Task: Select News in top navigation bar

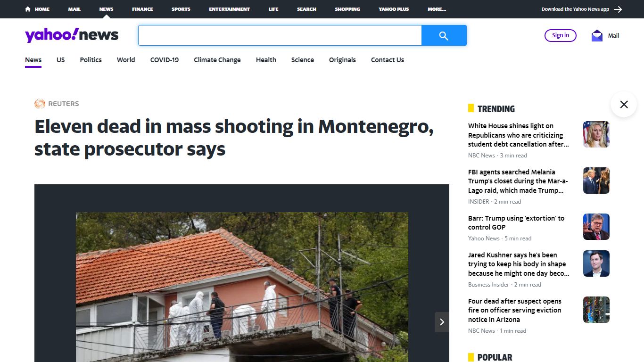Action: 106,9
